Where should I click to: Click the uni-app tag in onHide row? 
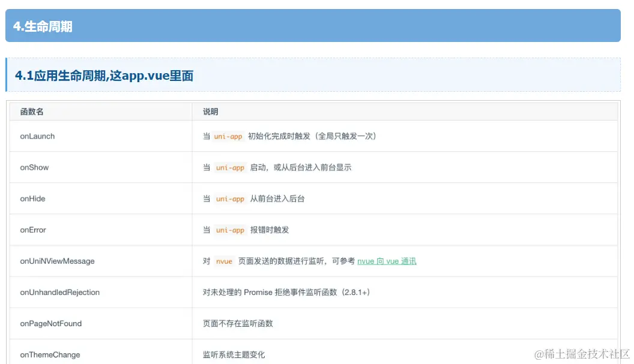(x=229, y=198)
